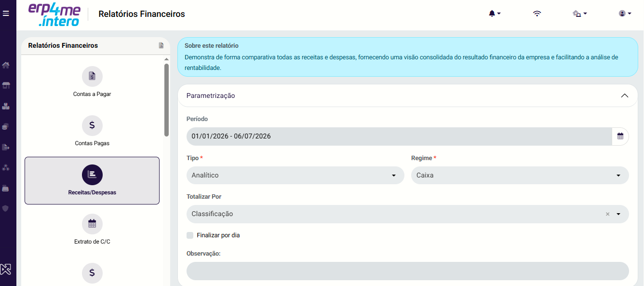Open the printer icon in the sidebar
Viewport: 644px width, 286px height.
6,188
